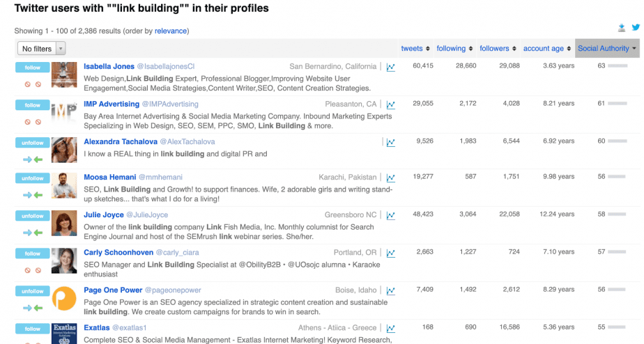Click the blue right arrow in Moosa Hemani's row
644x344 pixels.
click(27, 195)
